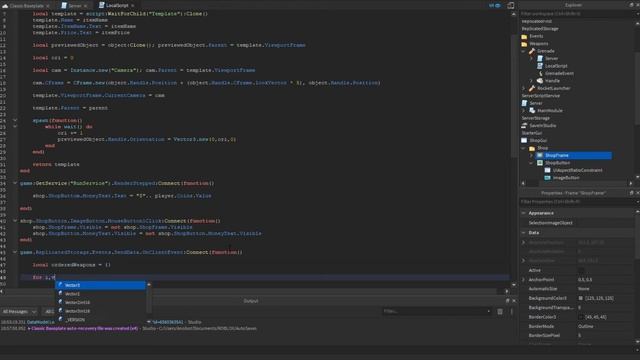Click the UIAspectRatioConstraint icon
Image resolution: width=640 pixels, height=360 pixels.
[548, 170]
